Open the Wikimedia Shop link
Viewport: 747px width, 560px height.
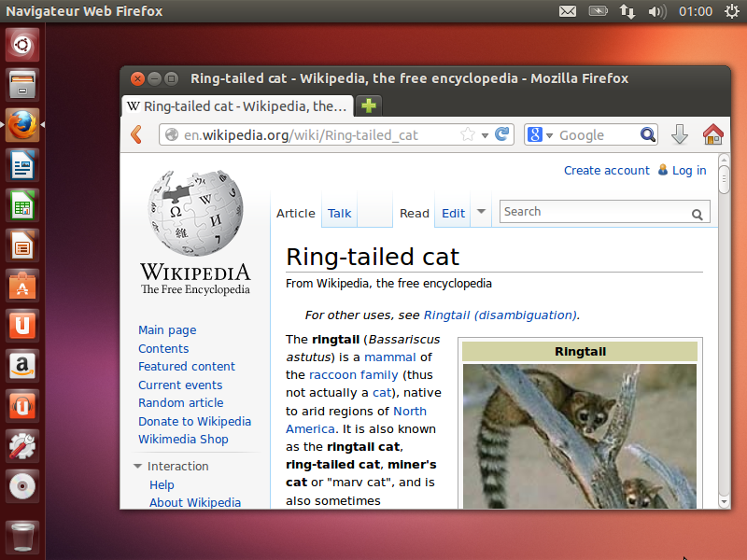coord(183,439)
